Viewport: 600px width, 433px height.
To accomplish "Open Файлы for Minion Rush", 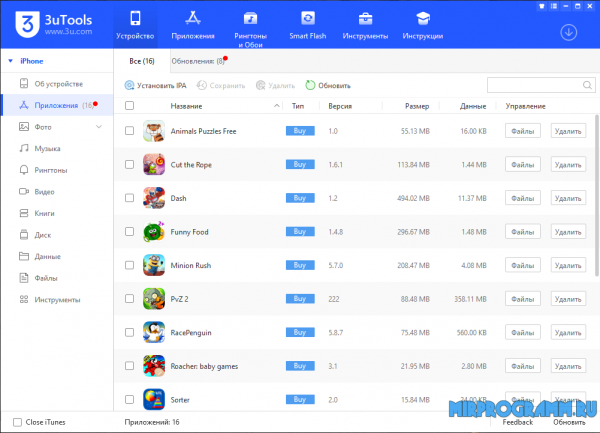I will (x=522, y=265).
